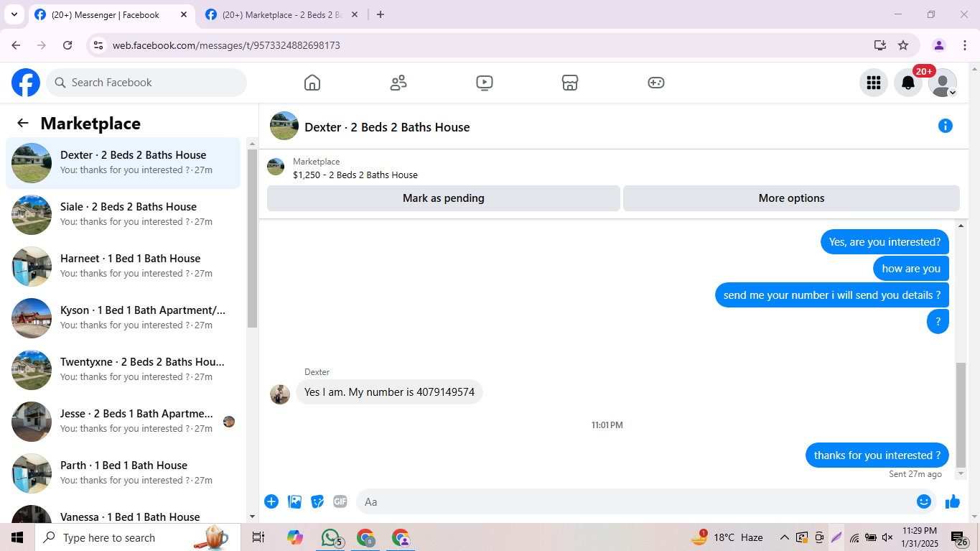Open Harneet 1 Bed 1 Bath House chat

click(123, 267)
